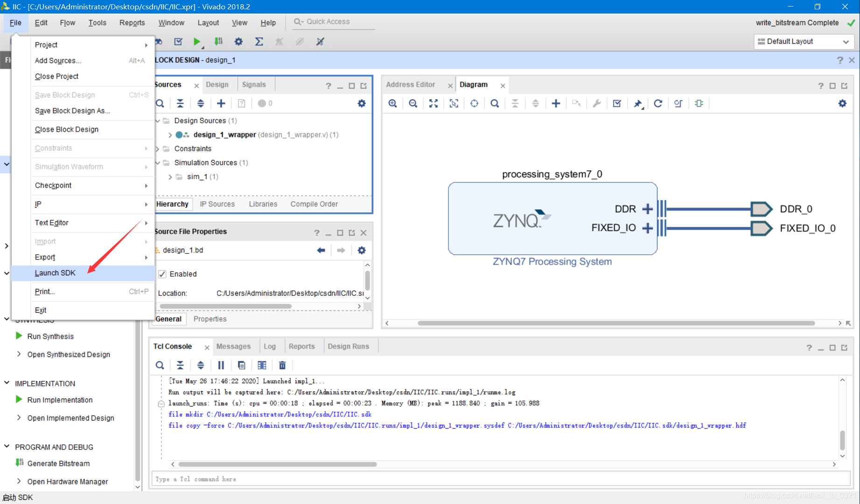Click the Tcl command input field

coord(501,479)
